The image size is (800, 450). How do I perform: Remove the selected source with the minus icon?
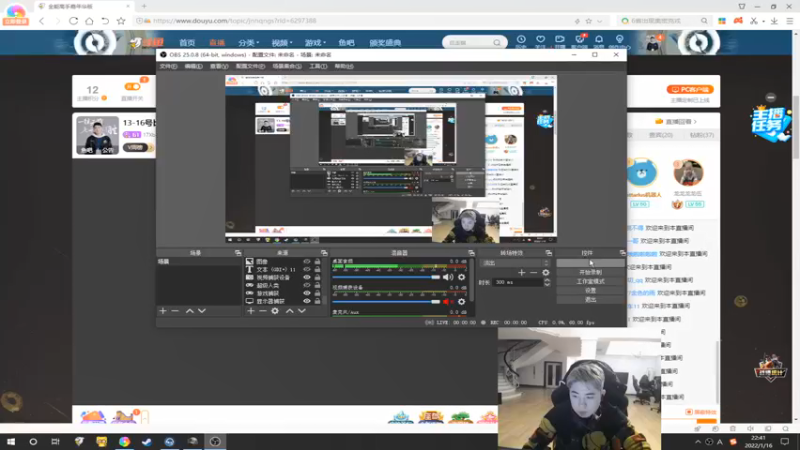[x=263, y=311]
